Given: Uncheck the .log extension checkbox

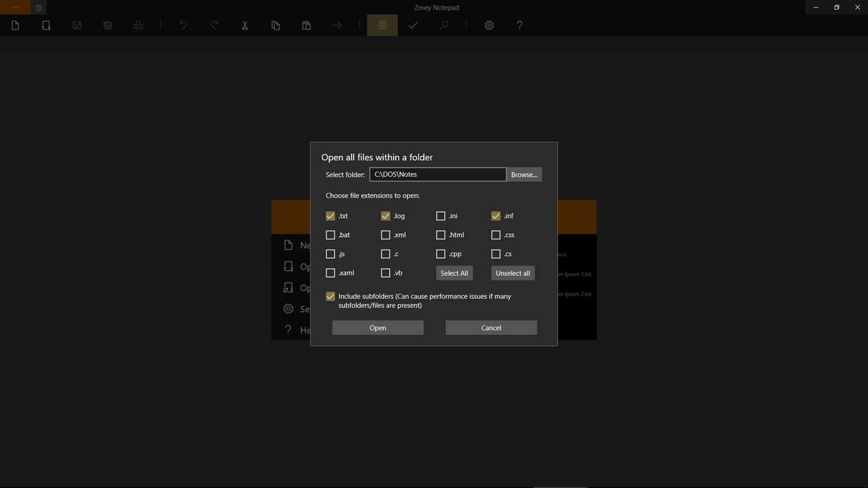Looking at the screenshot, I should click(386, 216).
